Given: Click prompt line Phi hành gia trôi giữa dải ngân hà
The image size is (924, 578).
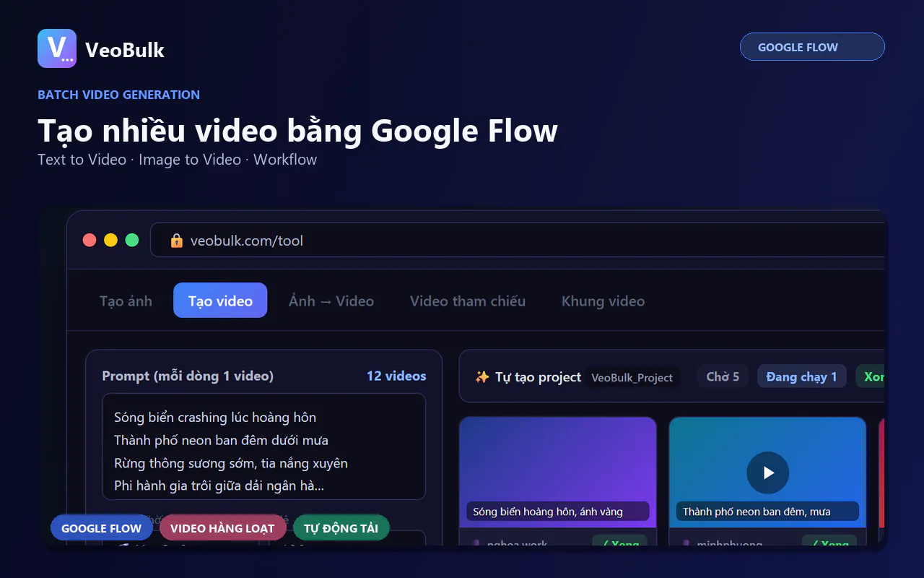Looking at the screenshot, I should (x=219, y=486).
